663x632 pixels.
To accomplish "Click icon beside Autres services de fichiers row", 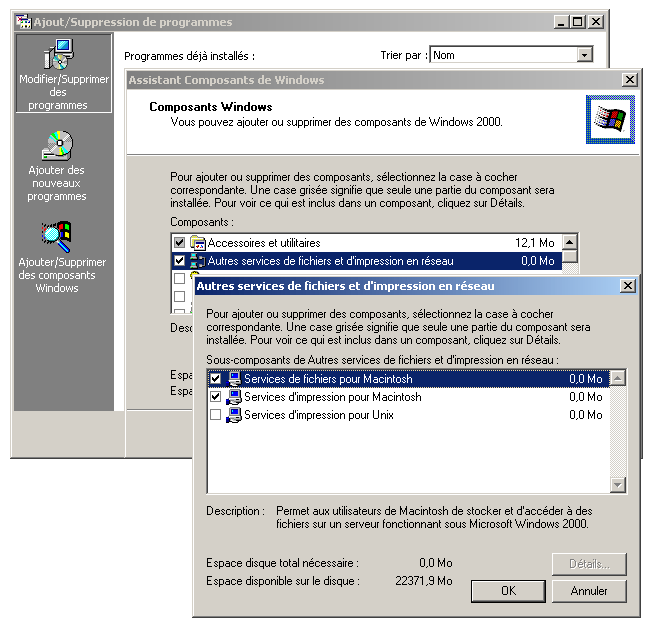I will [197, 261].
